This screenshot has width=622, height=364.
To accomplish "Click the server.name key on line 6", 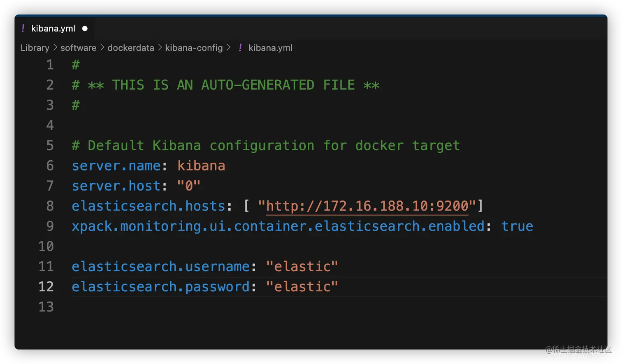I will (116, 166).
